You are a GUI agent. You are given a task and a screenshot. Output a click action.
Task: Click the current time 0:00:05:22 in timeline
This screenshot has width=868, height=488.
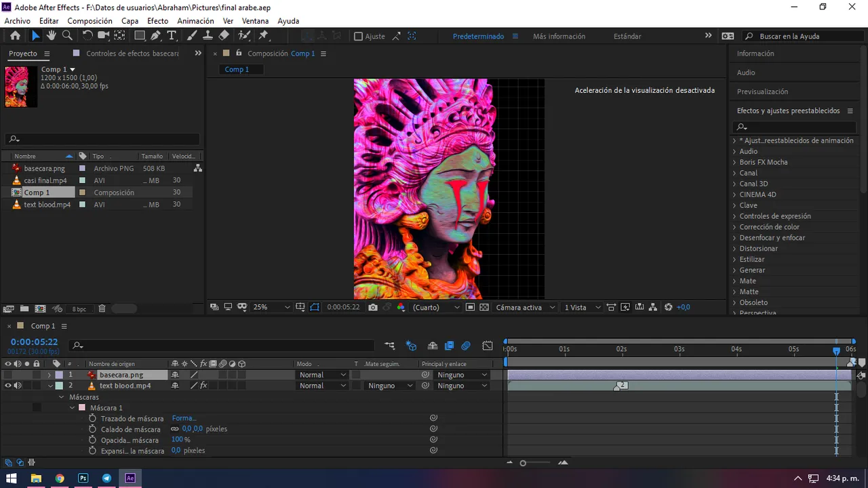[34, 342]
